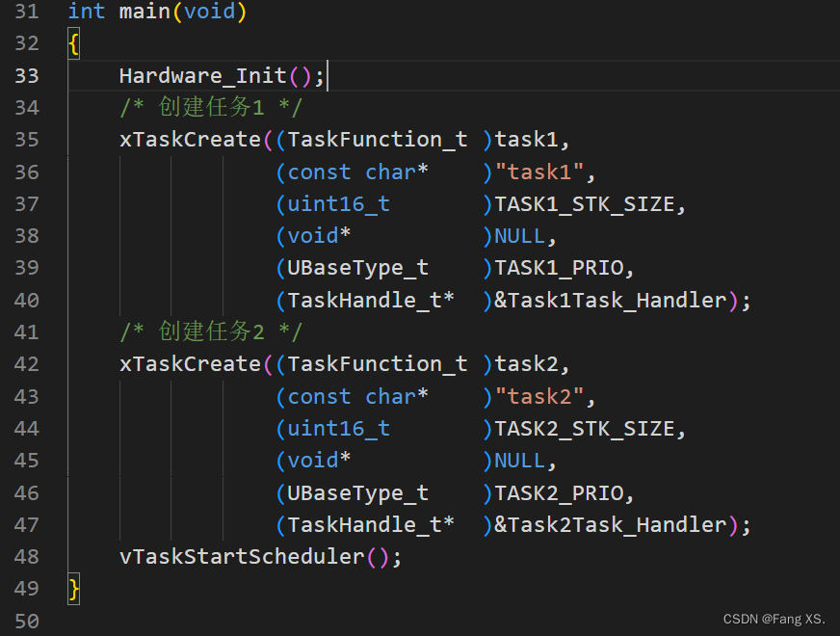Click TaskHandle_t* cast on line 47
Image resolution: width=840 pixels, height=636 pixels.
tap(370, 524)
